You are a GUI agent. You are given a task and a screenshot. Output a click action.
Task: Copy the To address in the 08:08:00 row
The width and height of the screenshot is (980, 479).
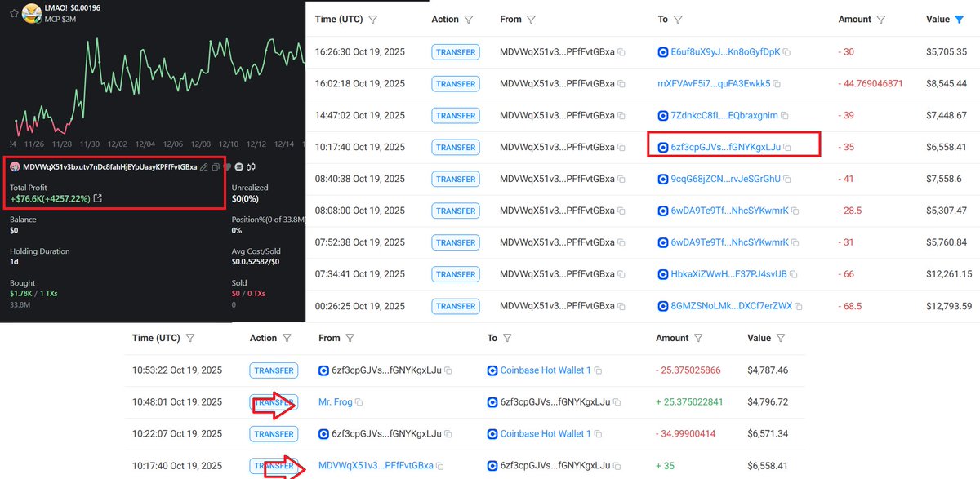[795, 211]
